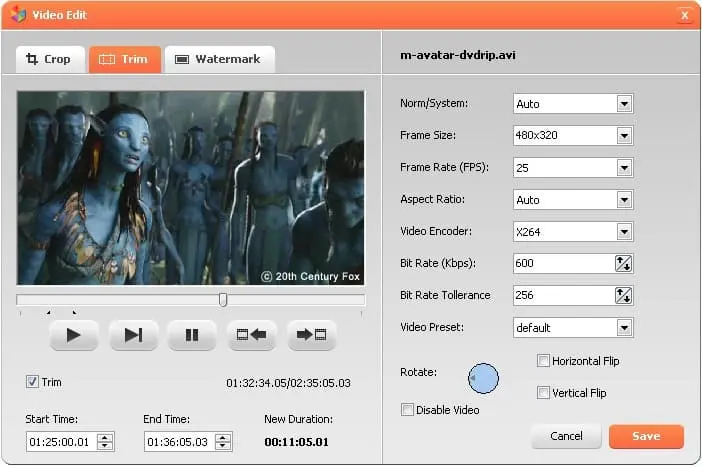Select the Trim tab
Image resolution: width=702 pixels, height=467 pixels.
coord(125,59)
